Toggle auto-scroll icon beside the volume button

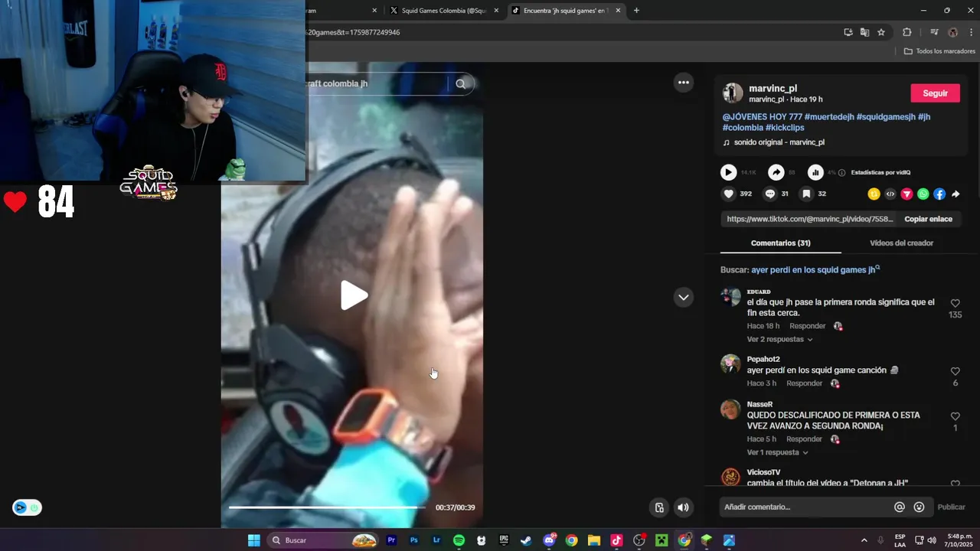coord(659,507)
